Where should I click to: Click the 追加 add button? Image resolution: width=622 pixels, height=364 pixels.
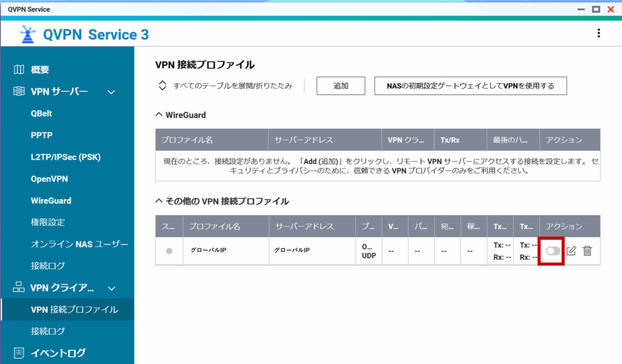click(341, 86)
